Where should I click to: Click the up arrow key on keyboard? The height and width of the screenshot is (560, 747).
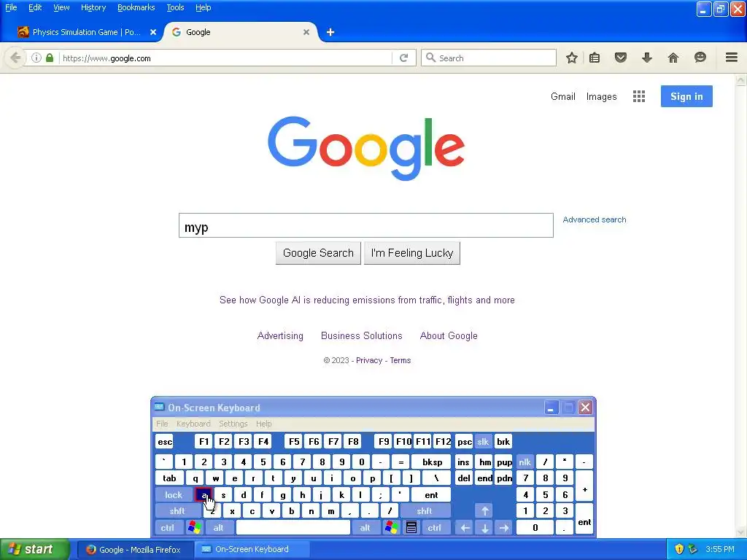[x=484, y=511]
